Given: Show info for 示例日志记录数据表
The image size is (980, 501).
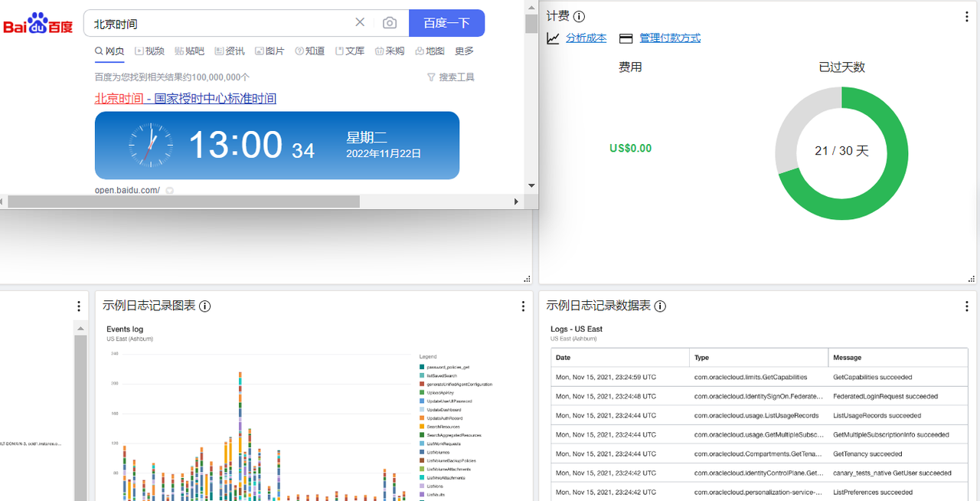Looking at the screenshot, I should [x=660, y=306].
